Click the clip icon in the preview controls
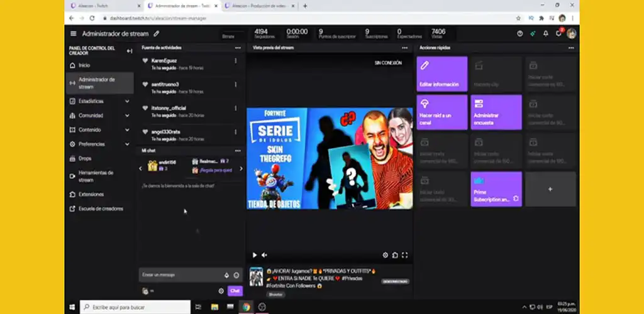This screenshot has width=644, height=314. tap(395, 255)
